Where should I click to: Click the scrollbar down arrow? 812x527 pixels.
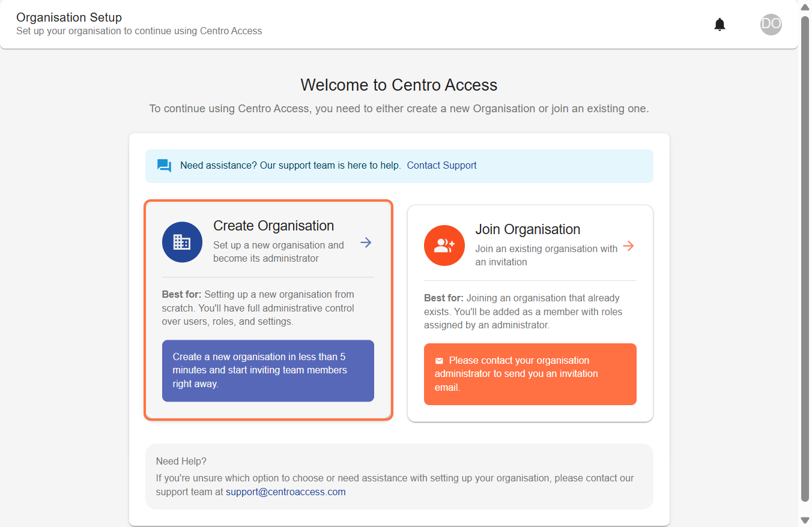tap(805, 520)
